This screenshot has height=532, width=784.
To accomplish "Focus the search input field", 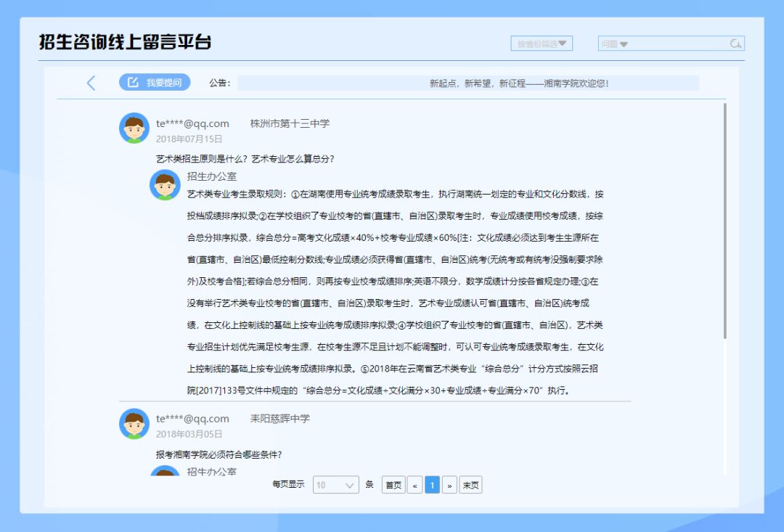I will pyautogui.click(x=677, y=44).
